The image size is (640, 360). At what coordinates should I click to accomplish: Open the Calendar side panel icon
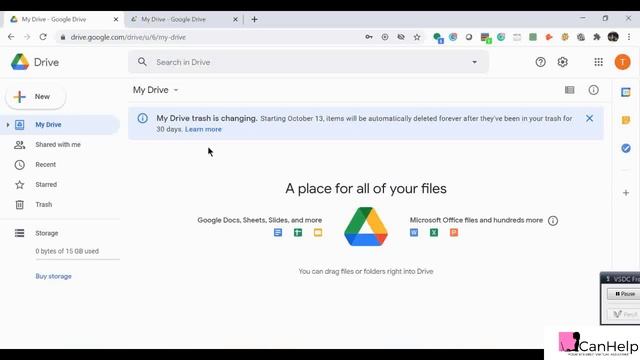pyautogui.click(x=626, y=92)
